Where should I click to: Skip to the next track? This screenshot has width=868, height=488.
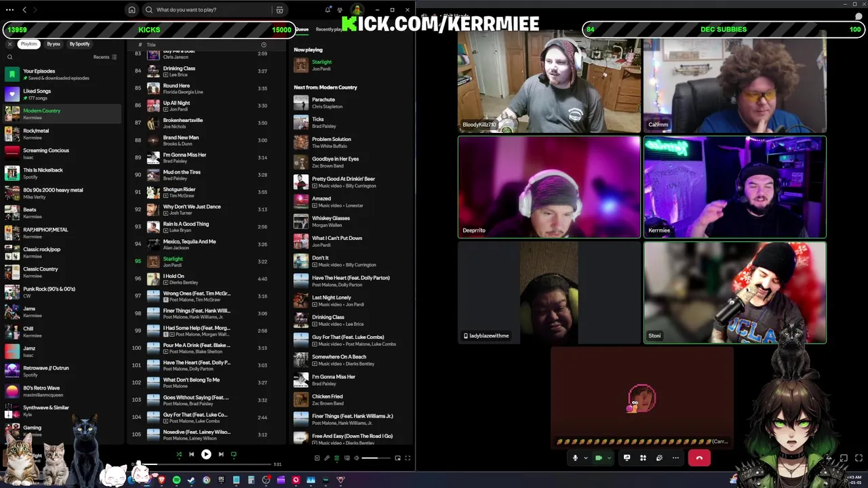221,455
